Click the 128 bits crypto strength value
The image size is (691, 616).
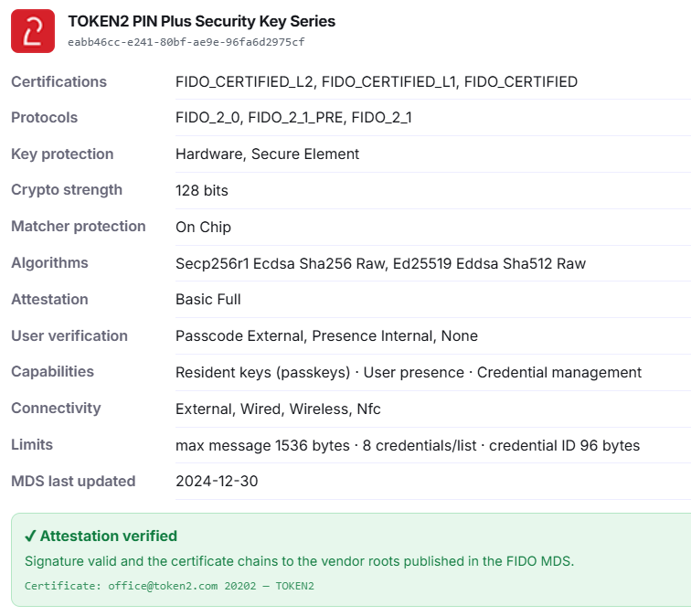202,190
